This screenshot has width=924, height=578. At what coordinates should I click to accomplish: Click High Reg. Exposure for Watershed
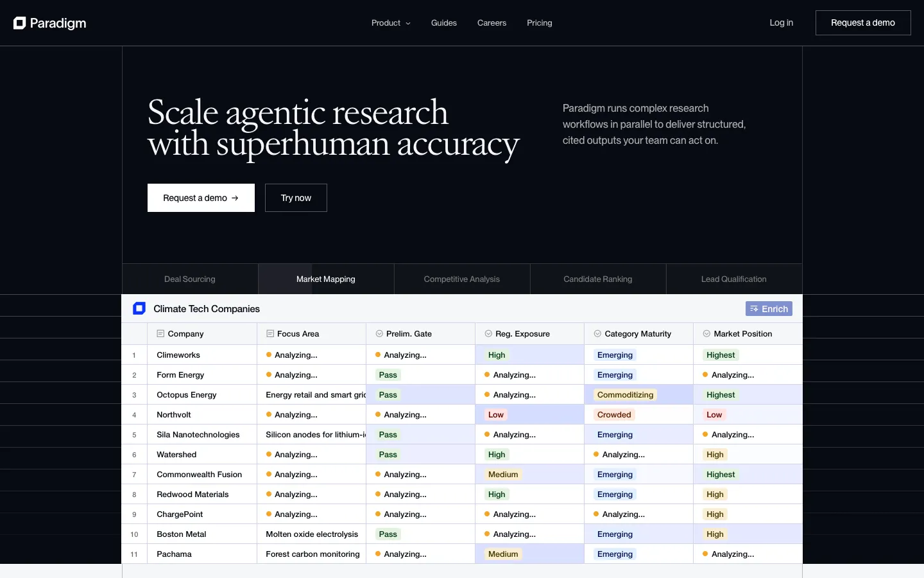pyautogui.click(x=497, y=455)
